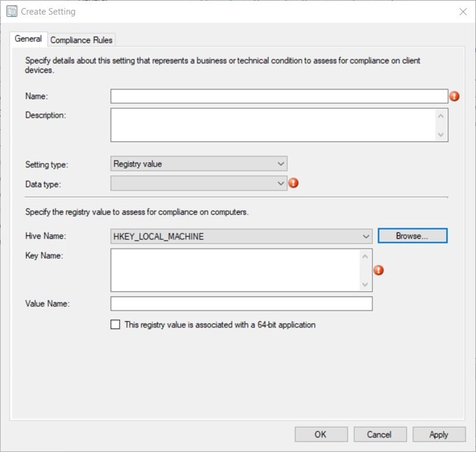Expand the Data type dropdown
The width and height of the screenshot is (476, 452).
199,184
